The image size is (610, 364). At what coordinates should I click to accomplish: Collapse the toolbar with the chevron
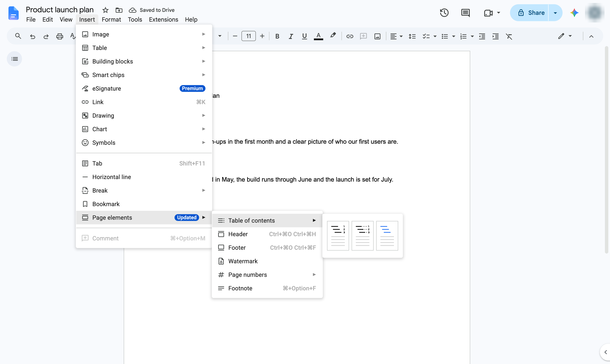[x=591, y=36]
